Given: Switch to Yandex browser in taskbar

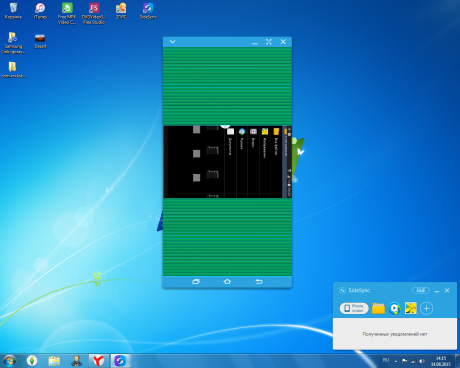Looking at the screenshot, I should coord(98,361).
